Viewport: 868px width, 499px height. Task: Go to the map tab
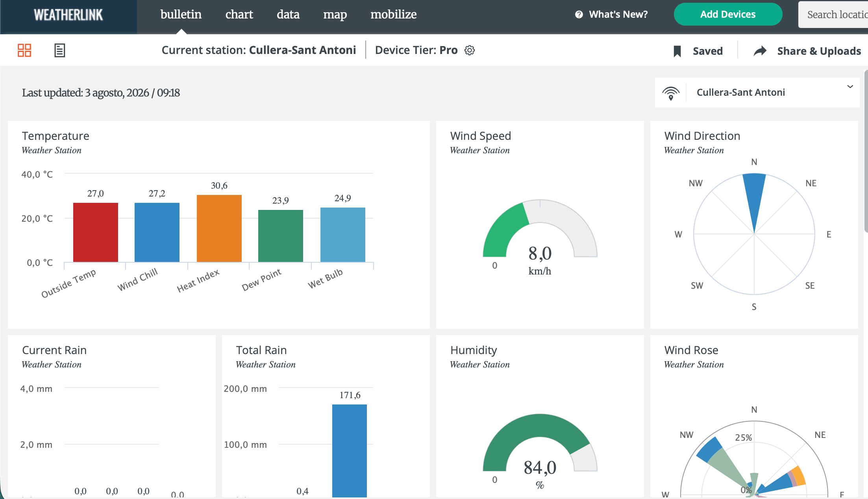click(x=335, y=15)
